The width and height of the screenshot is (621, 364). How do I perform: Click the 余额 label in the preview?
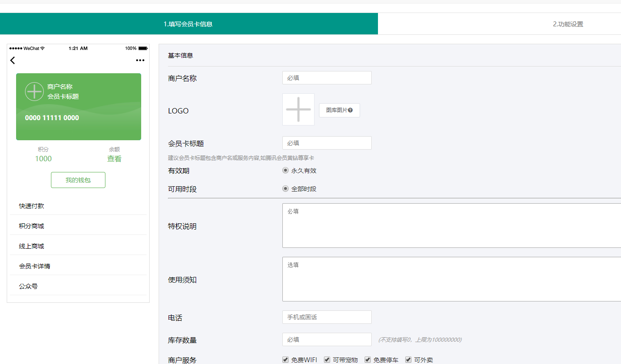(114, 150)
